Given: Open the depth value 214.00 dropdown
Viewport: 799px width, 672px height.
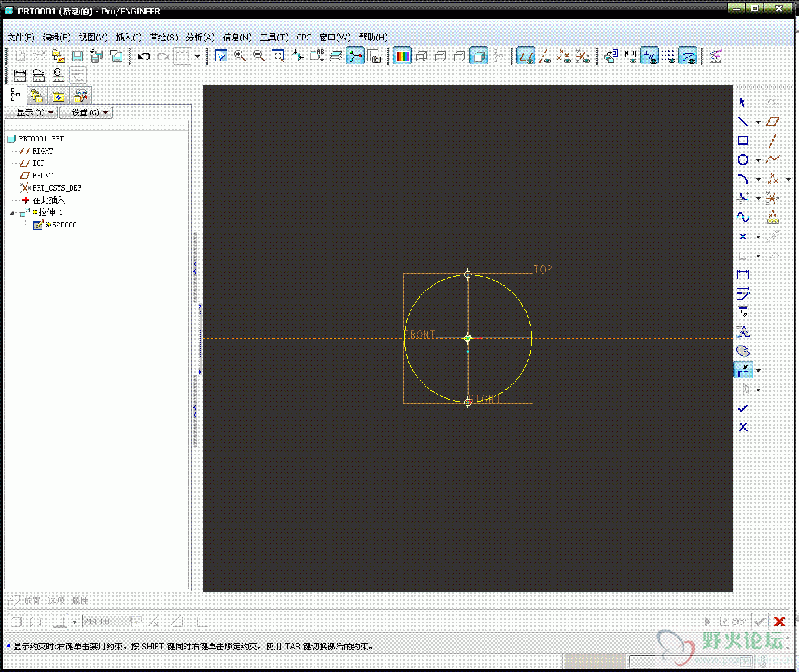Looking at the screenshot, I should (x=136, y=621).
